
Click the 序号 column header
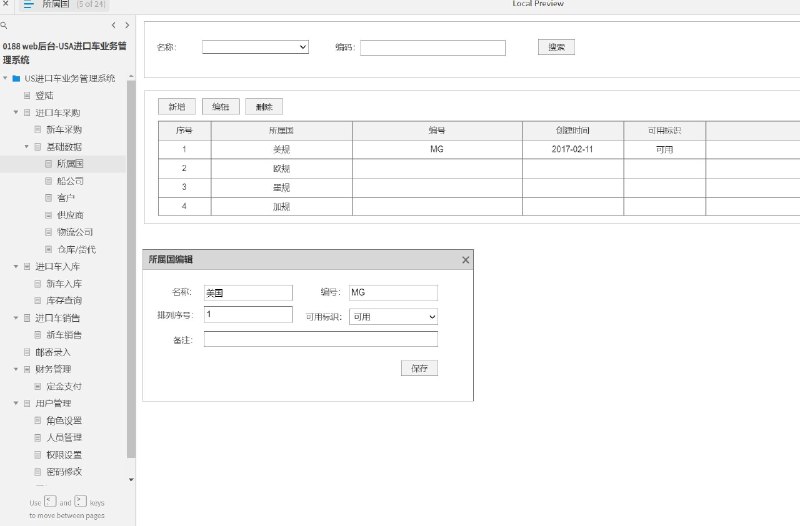click(184, 131)
